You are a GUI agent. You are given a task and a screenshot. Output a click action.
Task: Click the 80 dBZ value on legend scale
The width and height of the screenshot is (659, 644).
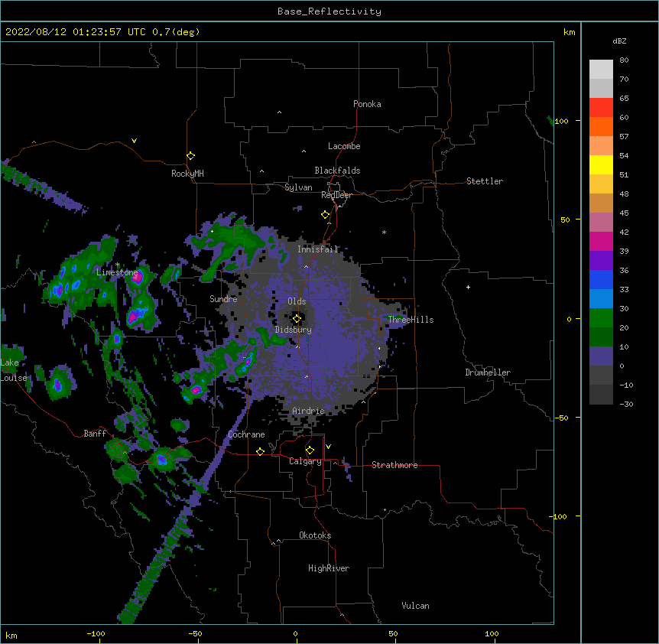624,60
